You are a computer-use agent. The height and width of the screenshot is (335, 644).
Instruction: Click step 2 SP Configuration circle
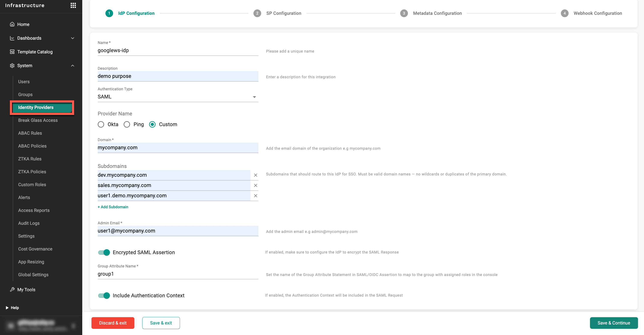[x=257, y=13]
